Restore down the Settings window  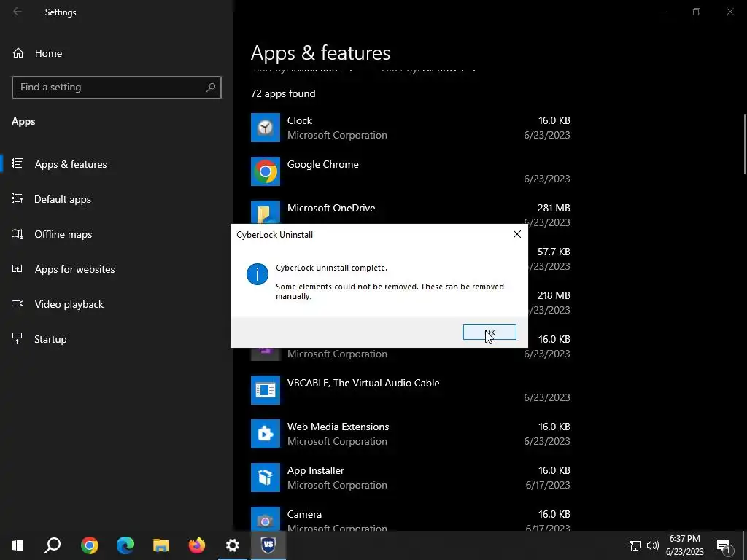697,12
